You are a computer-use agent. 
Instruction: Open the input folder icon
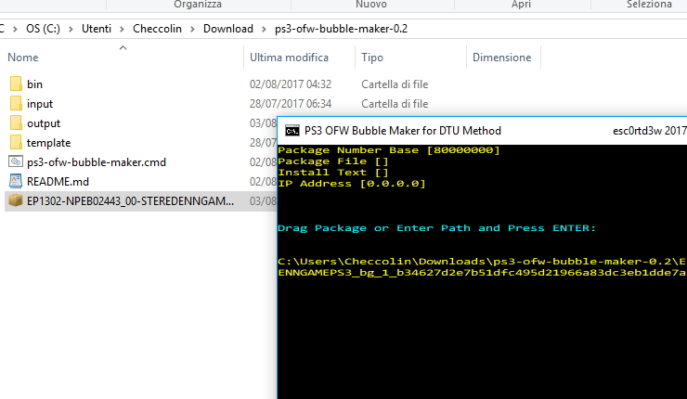click(16, 103)
